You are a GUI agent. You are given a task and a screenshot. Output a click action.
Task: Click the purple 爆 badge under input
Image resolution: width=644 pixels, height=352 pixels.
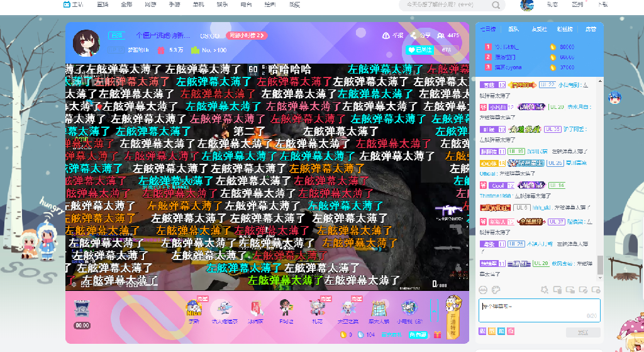(x=482, y=331)
